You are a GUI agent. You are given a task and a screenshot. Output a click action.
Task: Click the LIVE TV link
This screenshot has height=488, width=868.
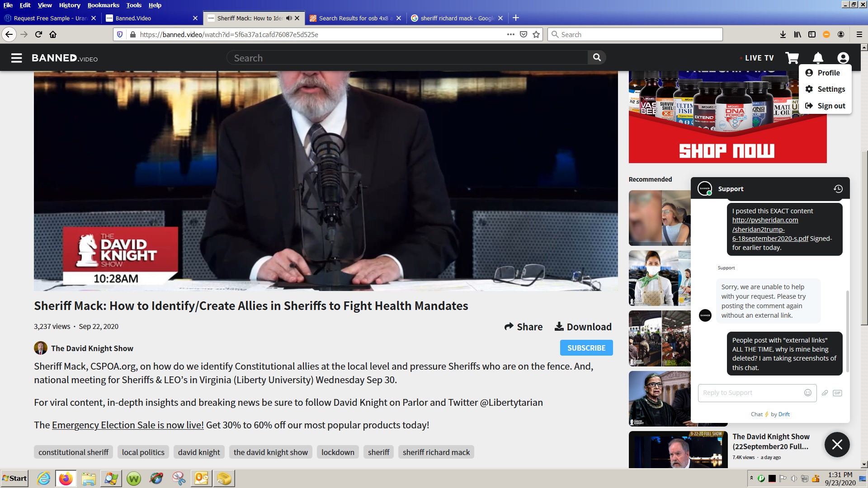(x=759, y=58)
